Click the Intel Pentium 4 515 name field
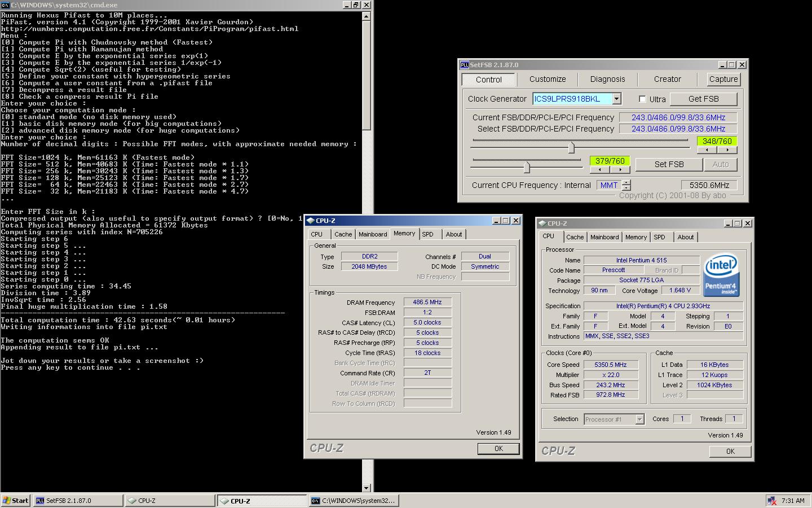The width and height of the screenshot is (812, 508). coord(641,260)
